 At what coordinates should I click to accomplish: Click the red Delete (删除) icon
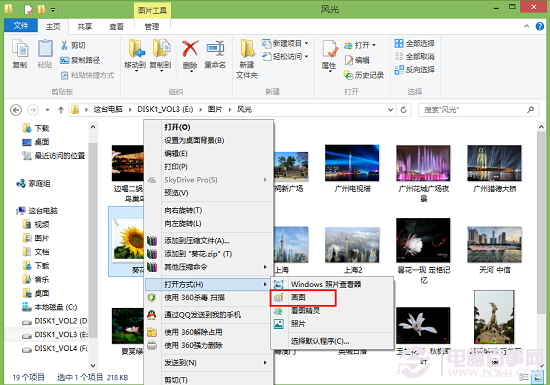pos(190,48)
